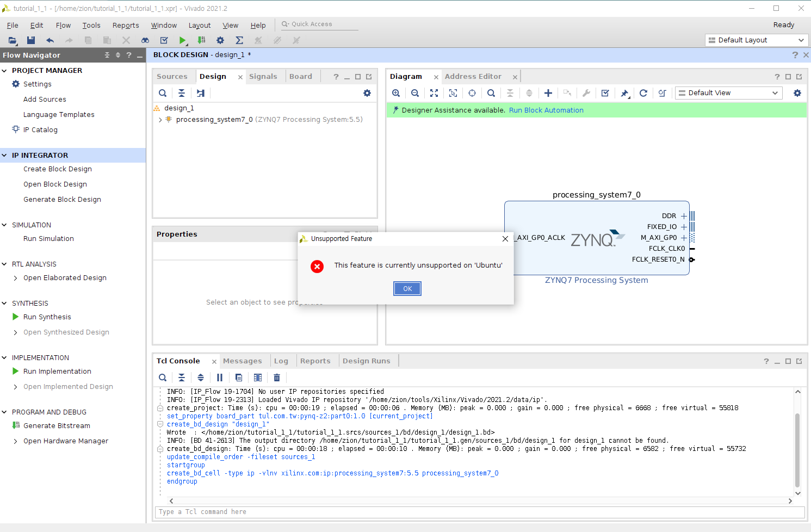Close the Unsupported Feature dialog with X
Image resolution: width=811 pixels, height=532 pixels.
pyautogui.click(x=505, y=239)
